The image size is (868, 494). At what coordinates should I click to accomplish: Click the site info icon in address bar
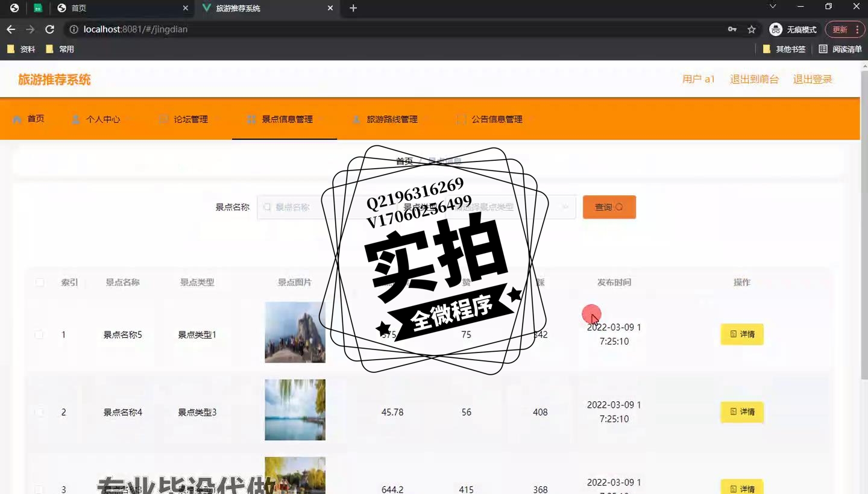tap(74, 30)
